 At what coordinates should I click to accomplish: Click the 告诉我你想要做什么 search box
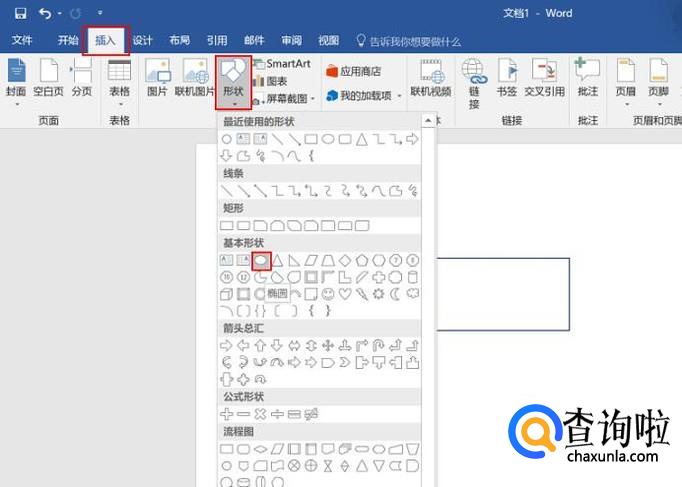(408, 41)
